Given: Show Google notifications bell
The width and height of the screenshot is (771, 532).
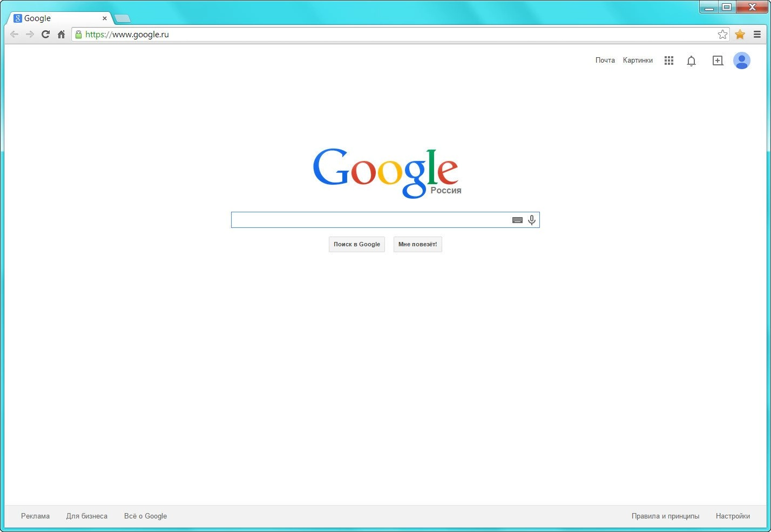Looking at the screenshot, I should [691, 61].
